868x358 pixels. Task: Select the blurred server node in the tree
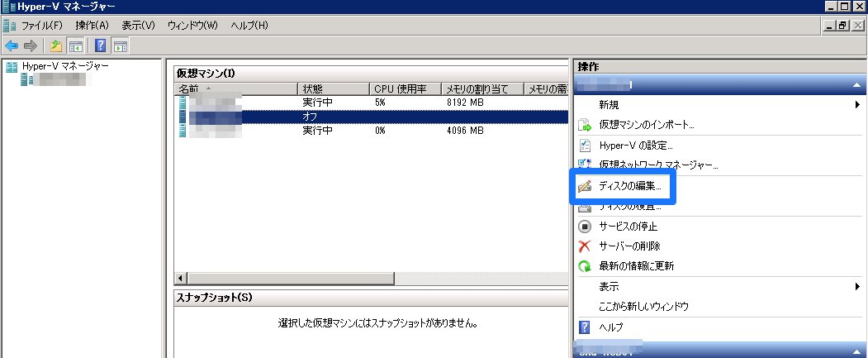[x=58, y=80]
